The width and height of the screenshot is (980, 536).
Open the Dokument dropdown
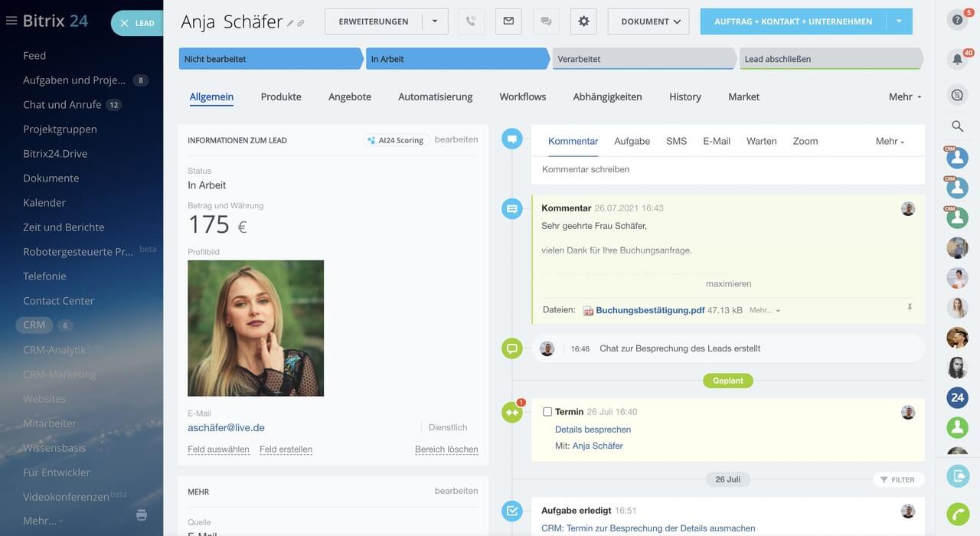(648, 21)
